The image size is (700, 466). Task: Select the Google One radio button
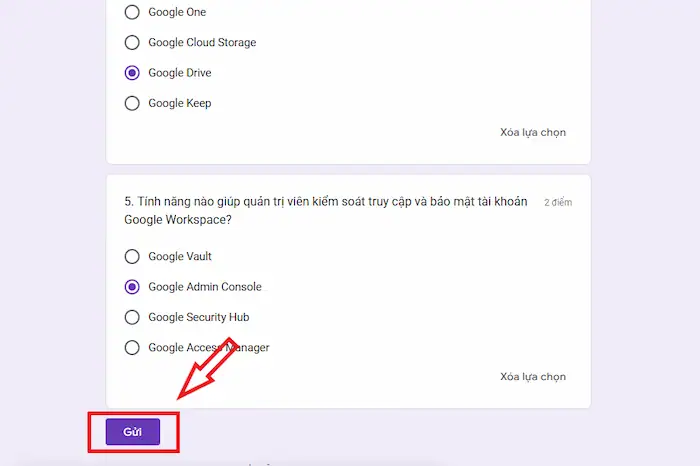132,12
